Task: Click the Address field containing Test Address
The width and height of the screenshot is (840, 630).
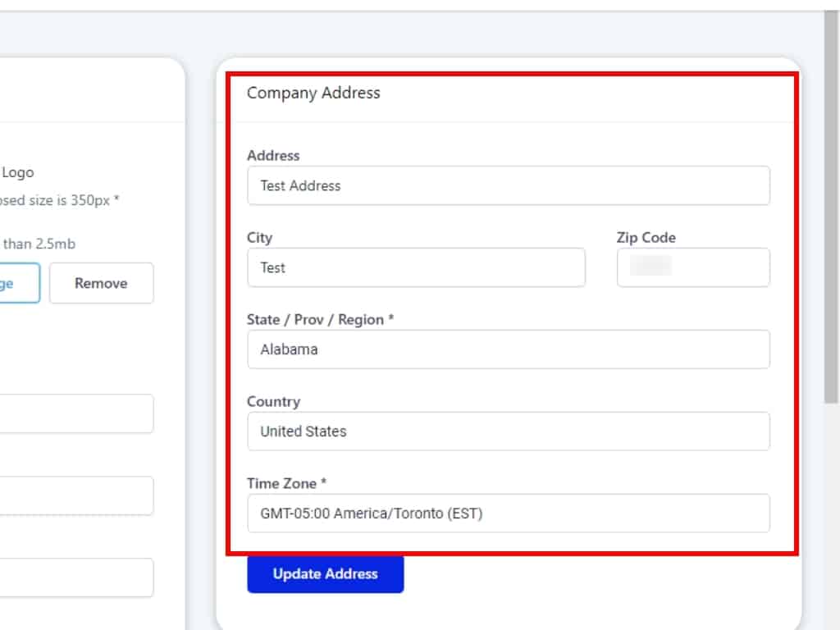Action: coord(508,185)
